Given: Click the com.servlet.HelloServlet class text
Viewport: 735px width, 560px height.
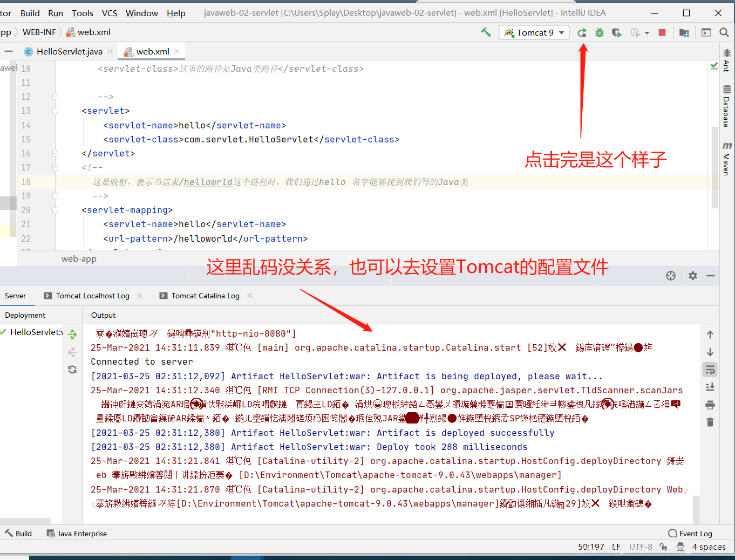Looking at the screenshot, I should pos(249,140).
